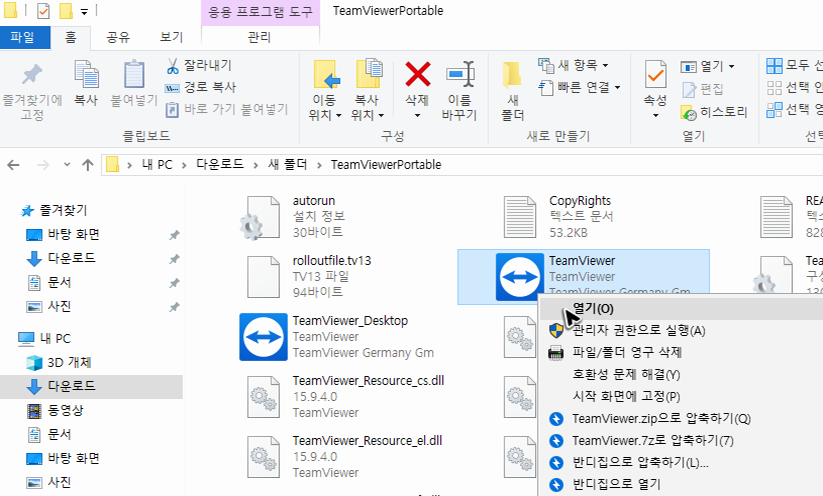Open 히스토리 (History) in ribbon

(x=713, y=112)
